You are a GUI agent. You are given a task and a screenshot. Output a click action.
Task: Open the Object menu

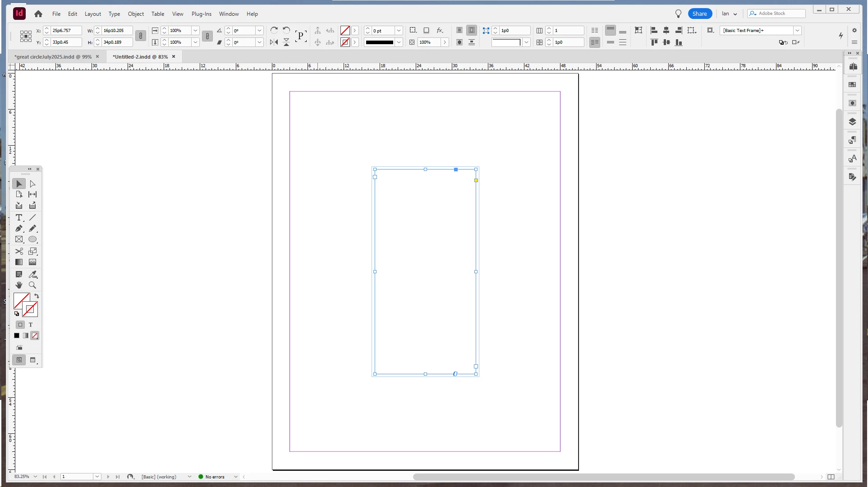(x=136, y=14)
